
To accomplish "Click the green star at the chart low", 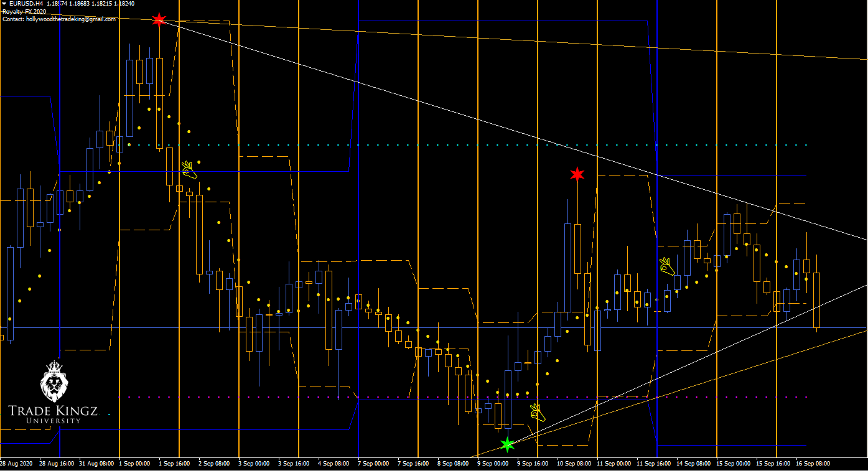I will pyautogui.click(x=508, y=444).
